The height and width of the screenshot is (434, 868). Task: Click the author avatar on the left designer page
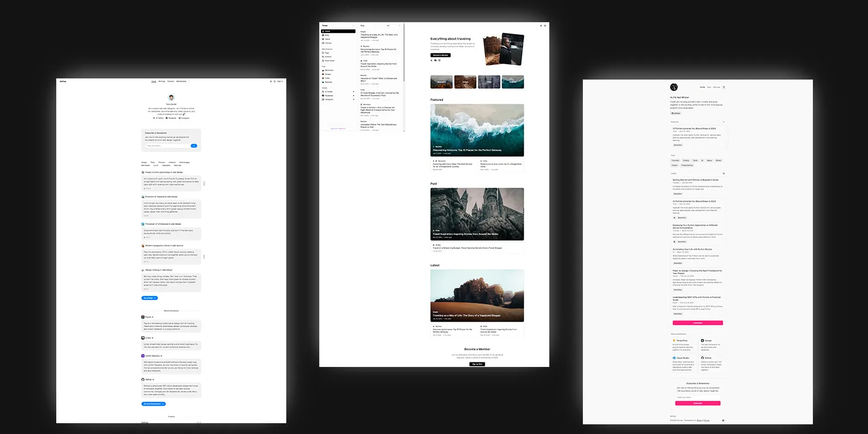(171, 98)
